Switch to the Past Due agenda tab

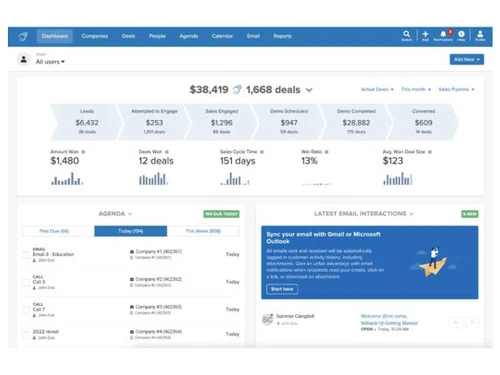click(58, 231)
